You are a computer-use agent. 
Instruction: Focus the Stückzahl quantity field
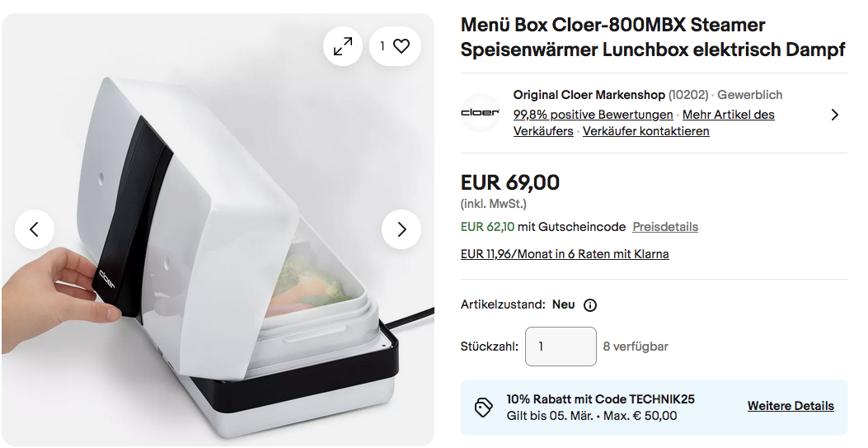[561, 347]
